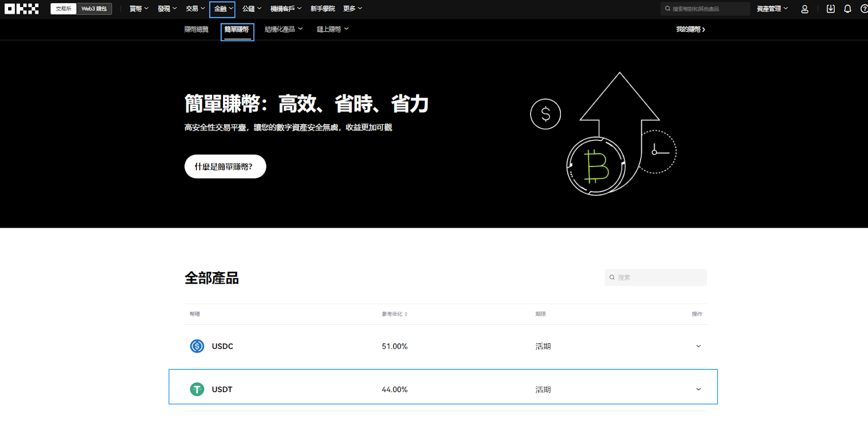
Task: Expand the USDT row chevron
Action: click(698, 389)
